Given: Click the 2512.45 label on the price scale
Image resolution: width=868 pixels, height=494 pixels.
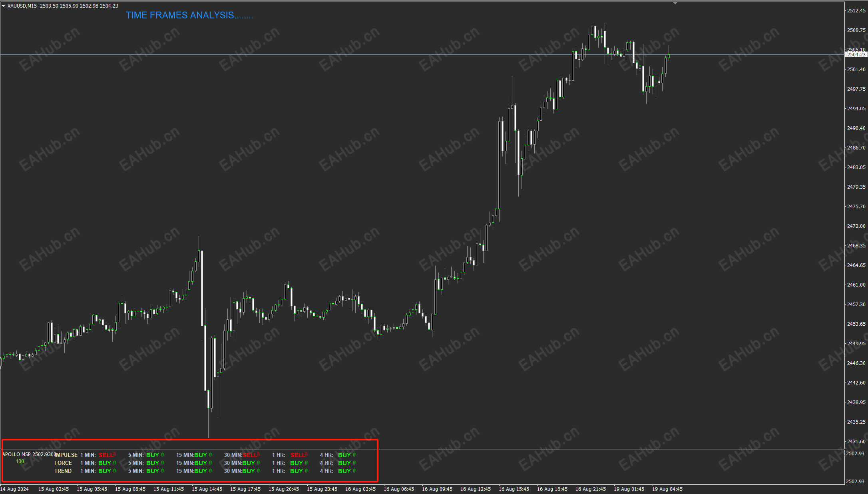Looking at the screenshot, I should tap(856, 11).
